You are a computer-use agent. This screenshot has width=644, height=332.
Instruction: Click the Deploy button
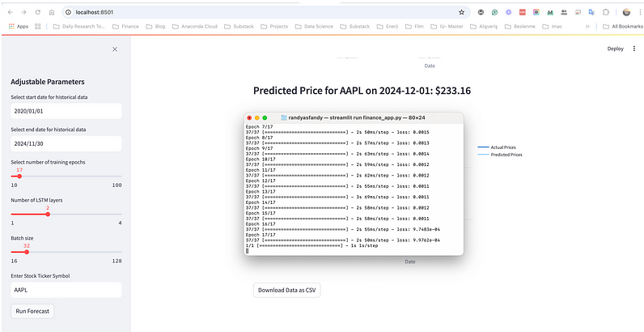(615, 49)
